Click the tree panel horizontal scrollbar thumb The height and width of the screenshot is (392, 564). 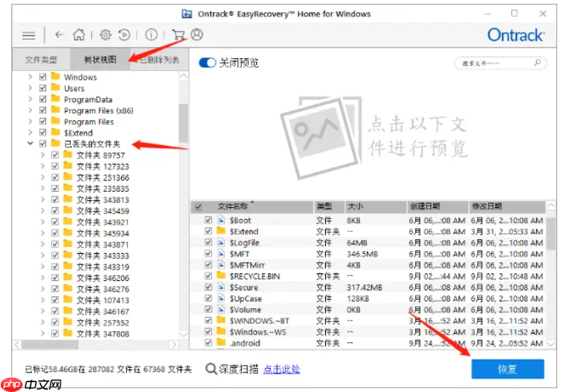(50, 345)
